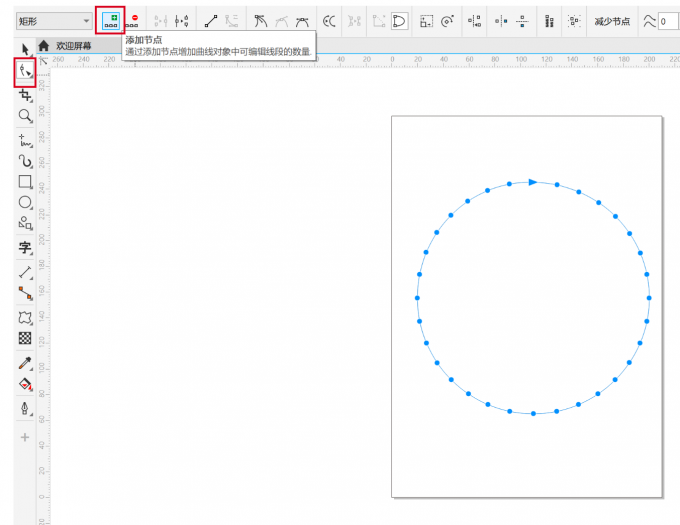Click the arrow start node atop circle
The width and height of the screenshot is (680, 525).
pos(533,182)
